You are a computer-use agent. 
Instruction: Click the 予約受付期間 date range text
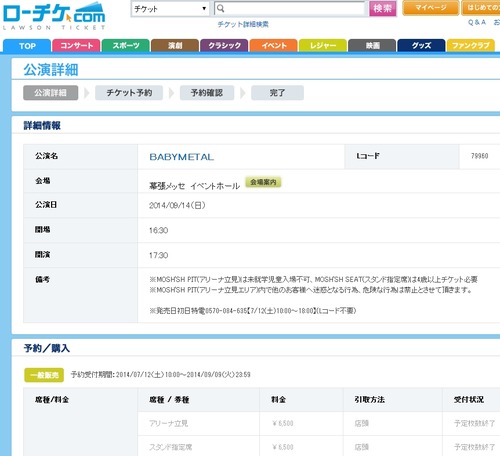pos(160,375)
